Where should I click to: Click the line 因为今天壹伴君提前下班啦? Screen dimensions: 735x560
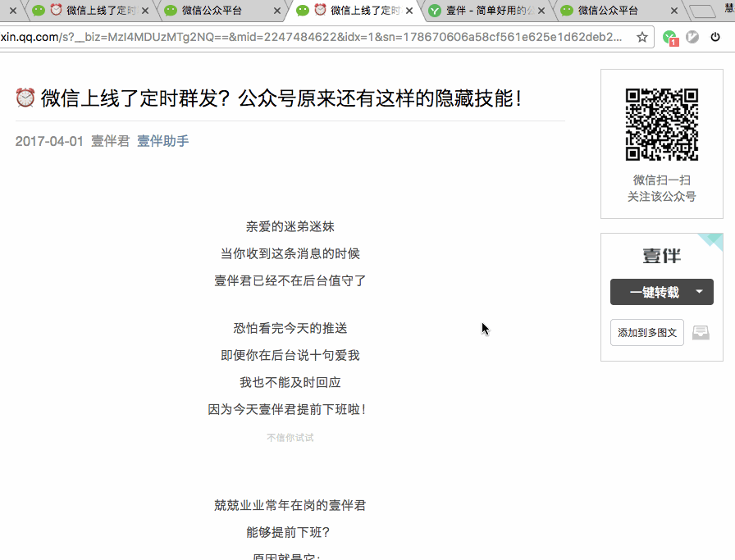click(287, 410)
